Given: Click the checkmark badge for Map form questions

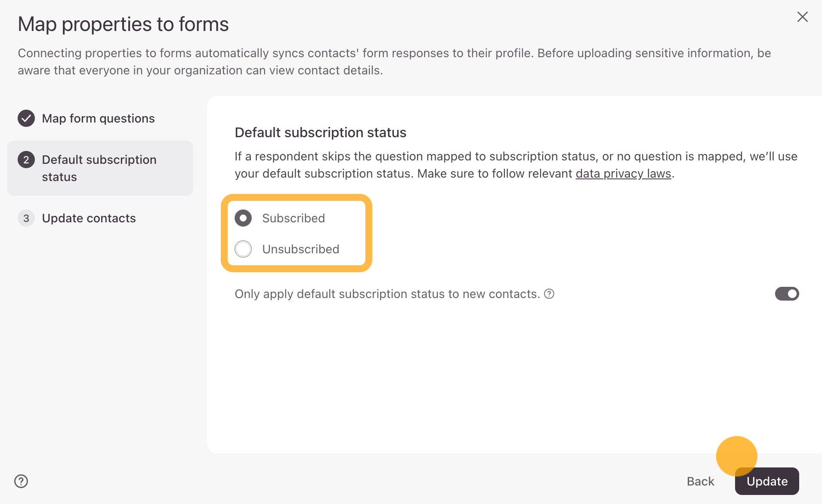Looking at the screenshot, I should pos(26,118).
